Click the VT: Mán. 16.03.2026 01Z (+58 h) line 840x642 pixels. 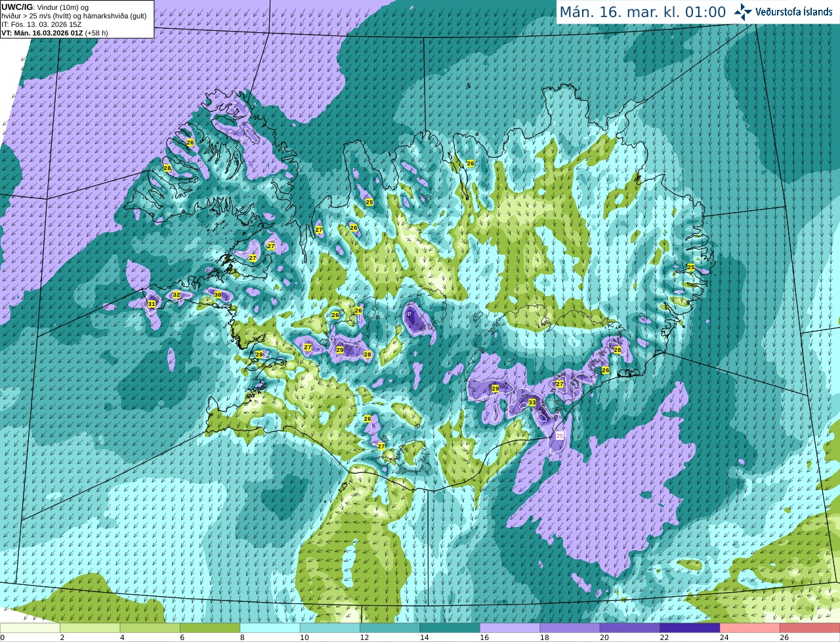(x=54, y=32)
